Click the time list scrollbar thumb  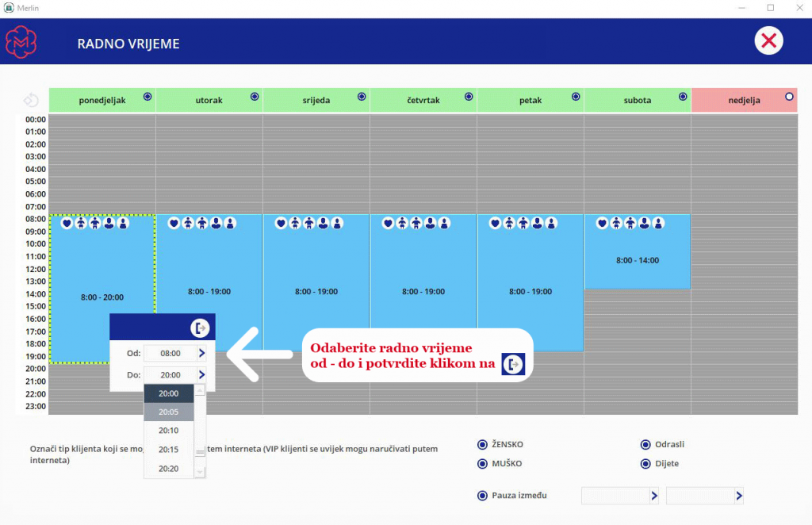click(200, 452)
